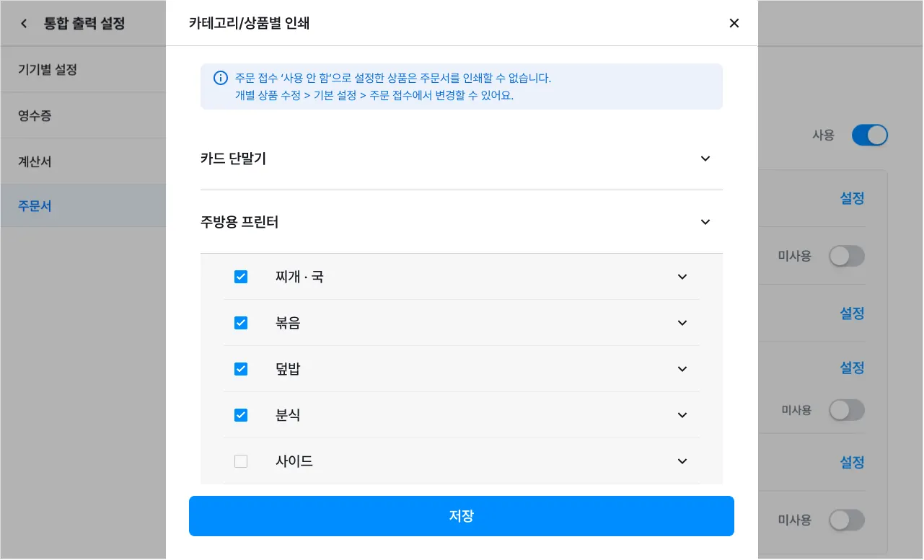Uncheck the 볶음 category checkbox
Screen dimensions: 924x560
(241, 323)
